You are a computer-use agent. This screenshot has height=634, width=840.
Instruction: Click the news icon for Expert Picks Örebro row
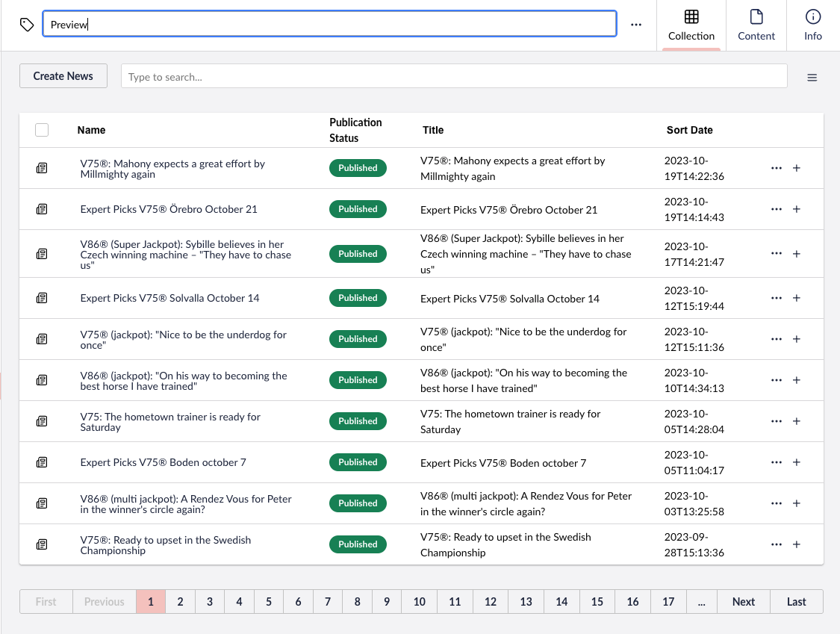coord(42,209)
